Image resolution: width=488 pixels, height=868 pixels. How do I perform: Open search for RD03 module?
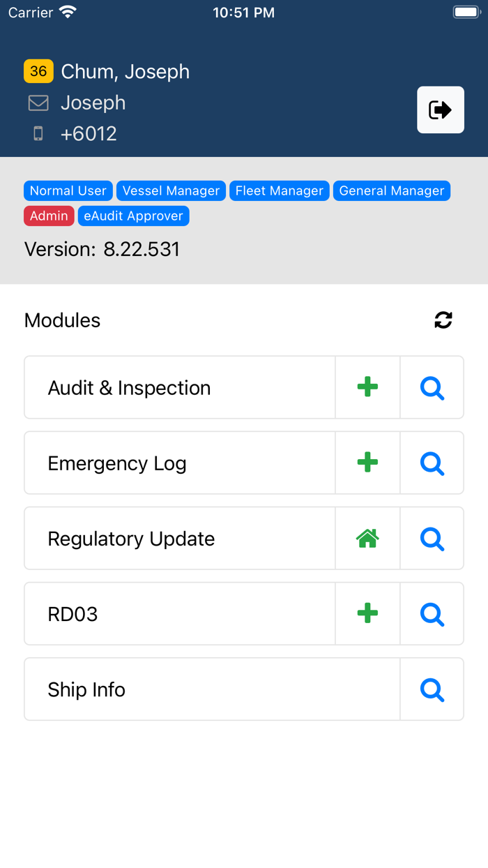click(x=432, y=613)
